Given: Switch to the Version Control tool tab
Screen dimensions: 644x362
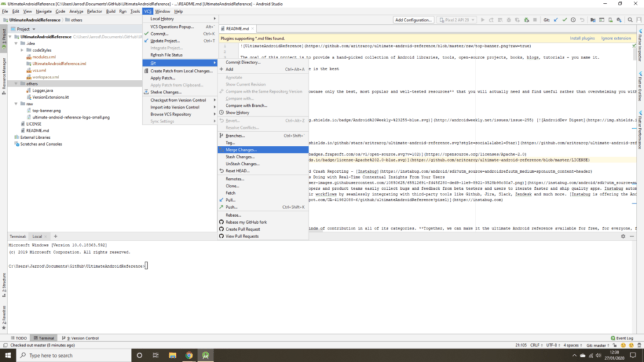Looking at the screenshot, I should coord(80,337).
